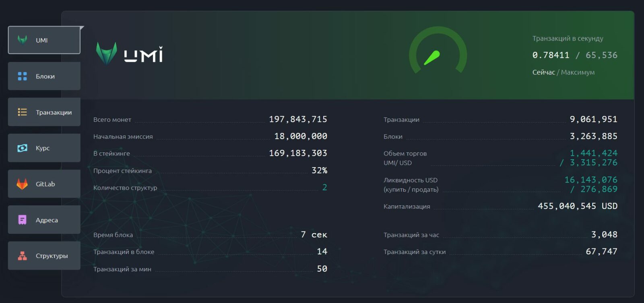Click the UMI fox icon in sidebar
This screenshot has height=303, width=644.
23,40
